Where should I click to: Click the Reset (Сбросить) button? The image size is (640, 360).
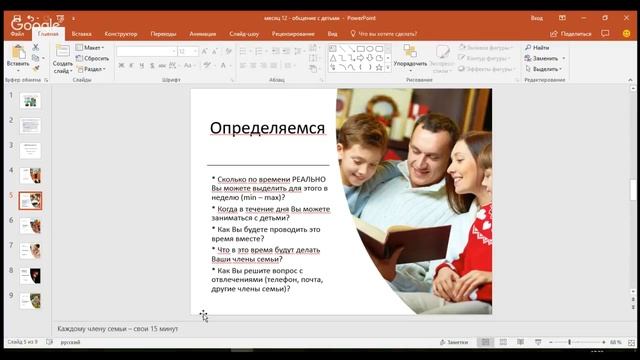tap(93, 58)
